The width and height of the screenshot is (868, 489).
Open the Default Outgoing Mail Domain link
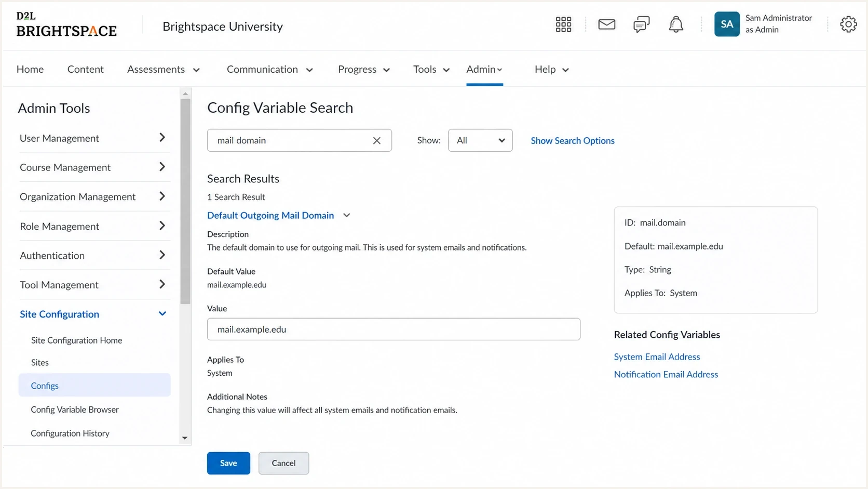[270, 215]
